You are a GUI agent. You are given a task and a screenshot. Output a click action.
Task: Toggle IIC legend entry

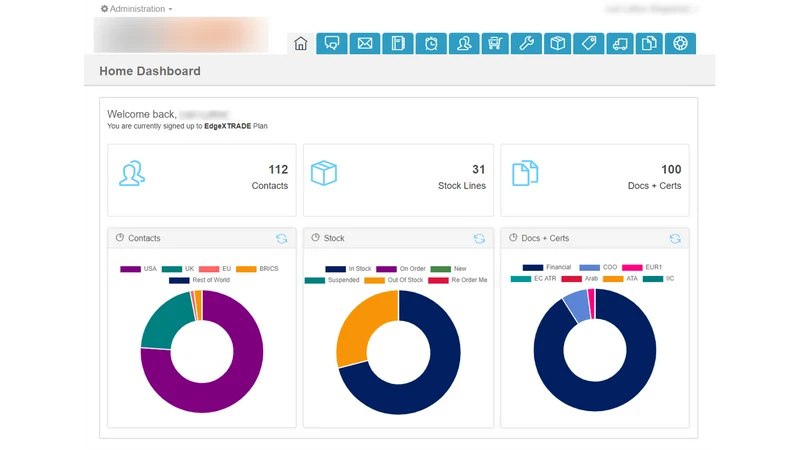[x=659, y=279]
